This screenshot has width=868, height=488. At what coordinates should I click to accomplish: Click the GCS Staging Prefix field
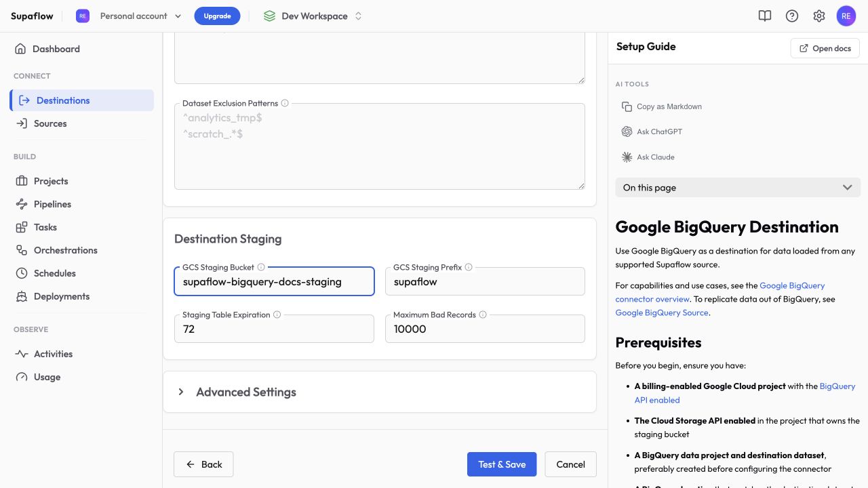tap(485, 281)
